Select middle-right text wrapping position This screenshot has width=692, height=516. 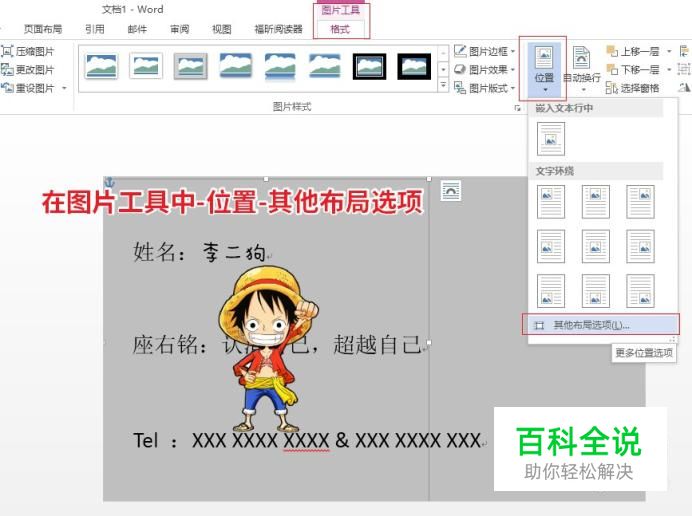[640, 246]
